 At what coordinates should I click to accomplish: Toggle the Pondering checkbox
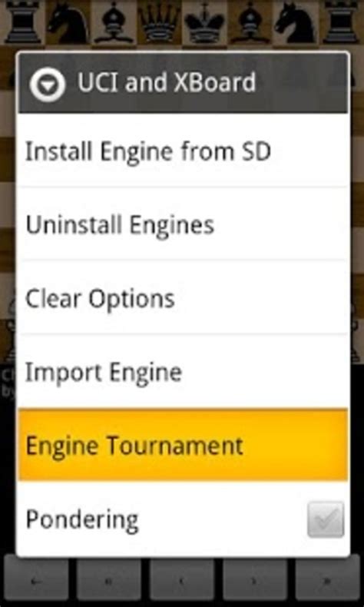[x=326, y=519]
